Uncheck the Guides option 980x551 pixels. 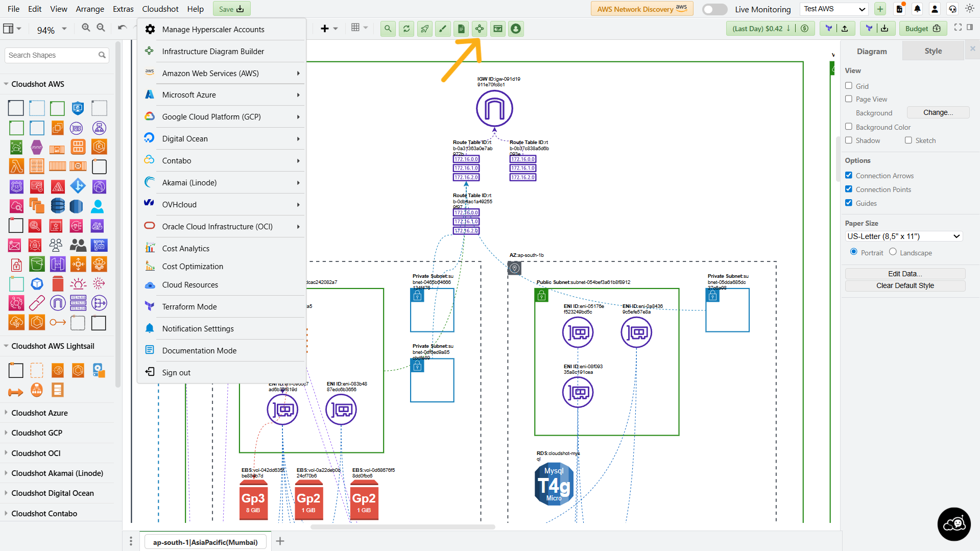(x=849, y=203)
